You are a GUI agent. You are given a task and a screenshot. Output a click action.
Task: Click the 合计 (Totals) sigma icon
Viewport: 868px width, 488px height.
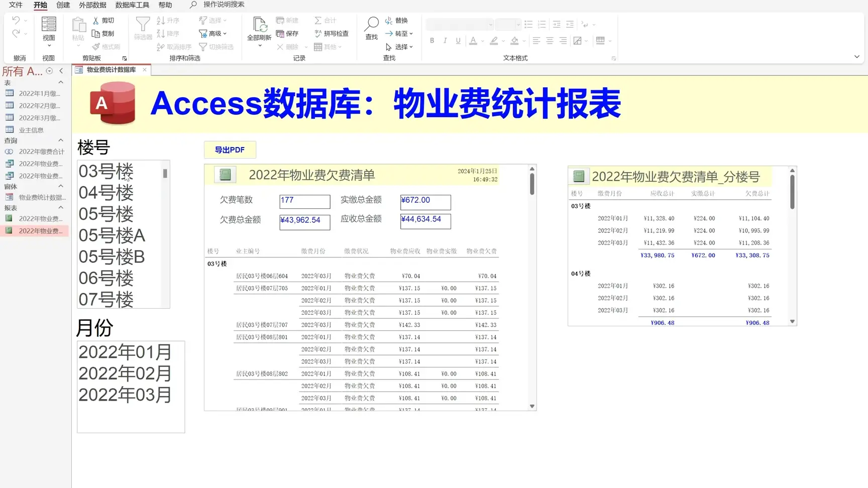(318, 21)
